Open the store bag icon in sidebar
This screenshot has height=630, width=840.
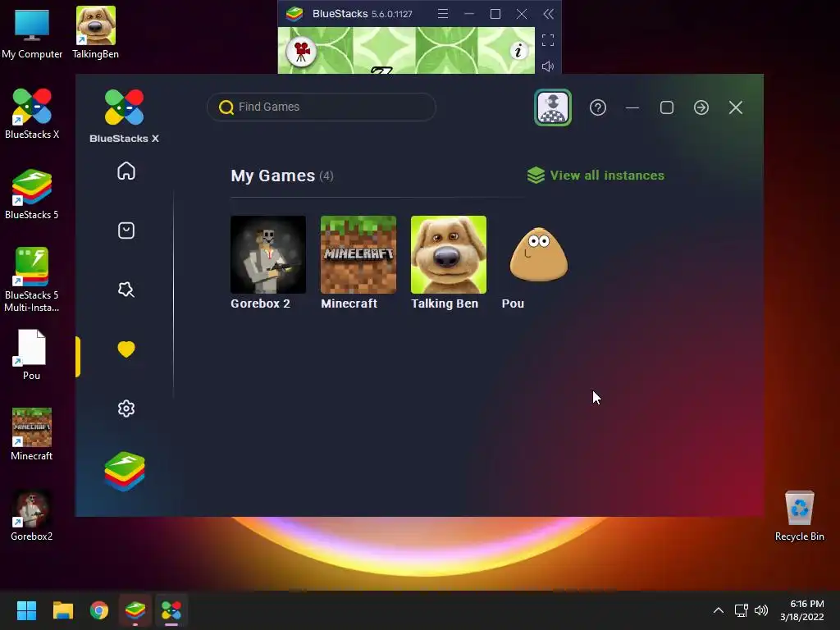coord(126,231)
